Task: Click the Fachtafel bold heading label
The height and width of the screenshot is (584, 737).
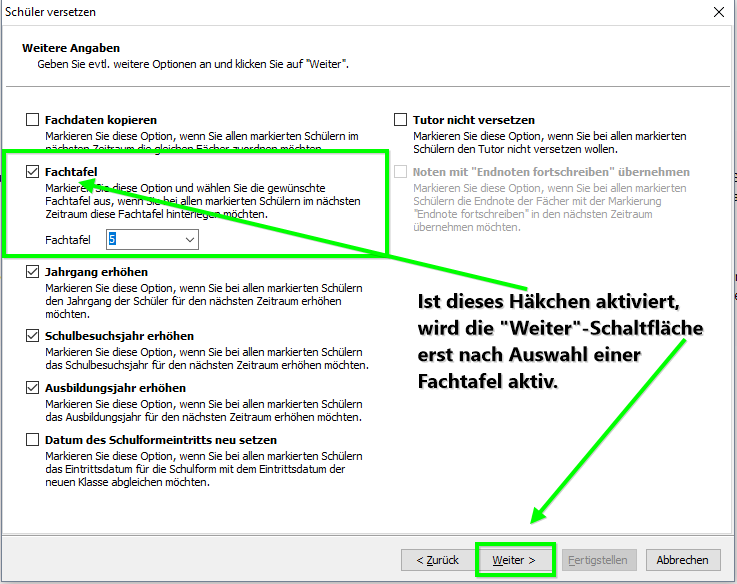Action: pyautogui.click(x=71, y=172)
